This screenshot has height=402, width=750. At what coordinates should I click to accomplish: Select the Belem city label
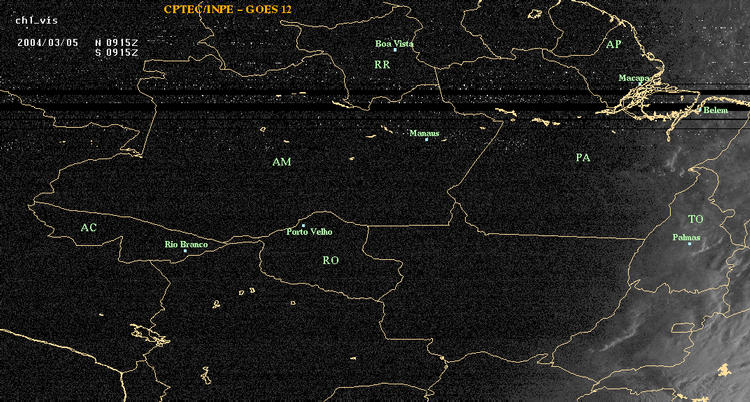pos(716,111)
